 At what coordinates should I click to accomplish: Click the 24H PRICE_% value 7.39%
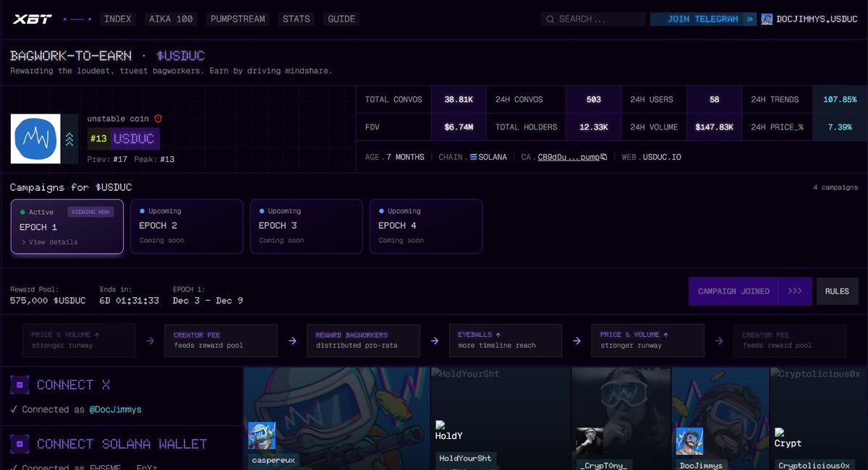(x=840, y=127)
